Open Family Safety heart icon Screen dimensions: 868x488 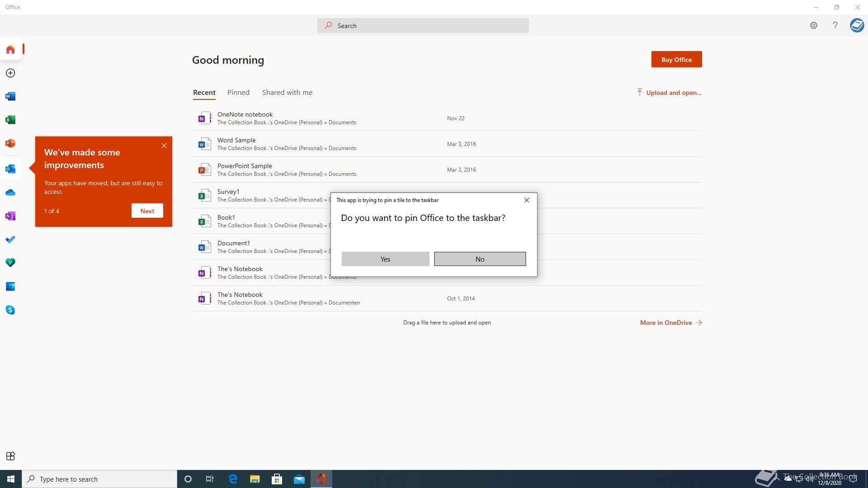[10, 263]
